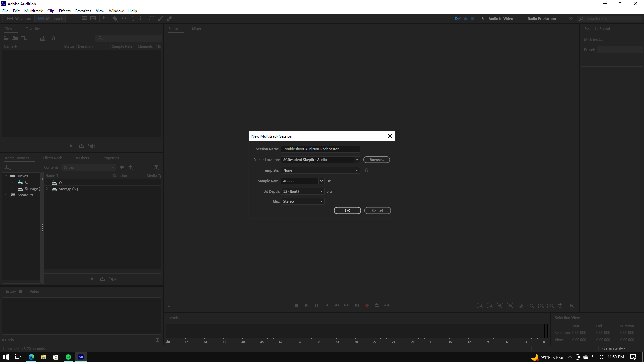Toggle the Slip tool in the toolbar
The width and height of the screenshot is (644, 362).
coord(124,18)
